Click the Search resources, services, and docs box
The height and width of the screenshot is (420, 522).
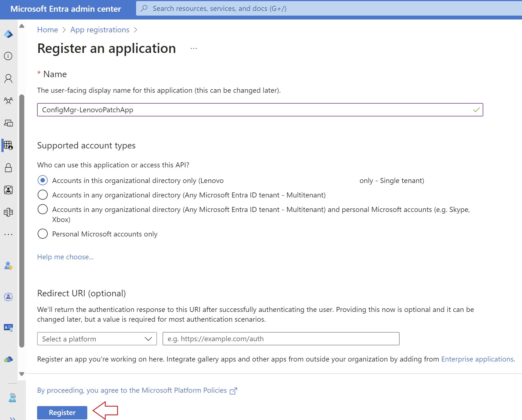329,8
